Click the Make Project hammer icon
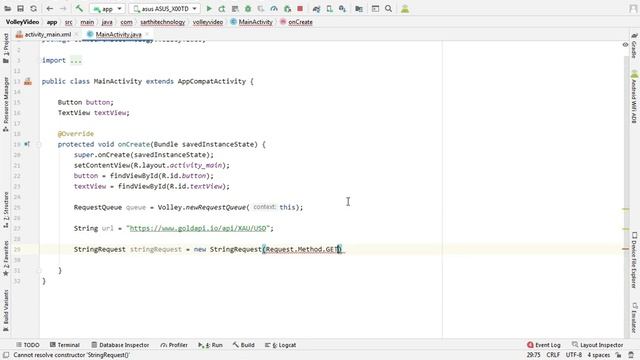Screen dimensions: 640x360 tap(79, 9)
